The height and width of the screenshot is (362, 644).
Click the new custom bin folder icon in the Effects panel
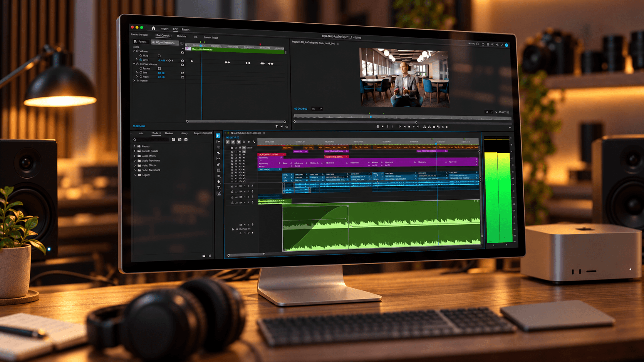point(204,256)
